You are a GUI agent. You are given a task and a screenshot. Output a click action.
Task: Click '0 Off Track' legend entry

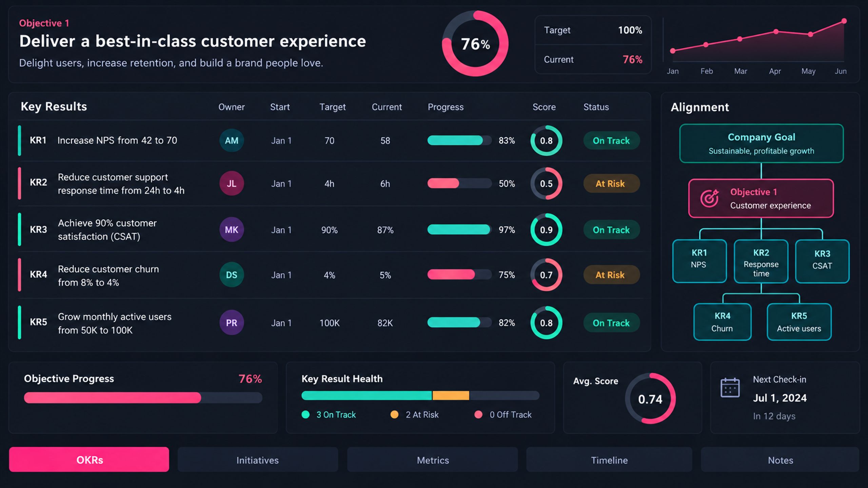[x=503, y=414]
